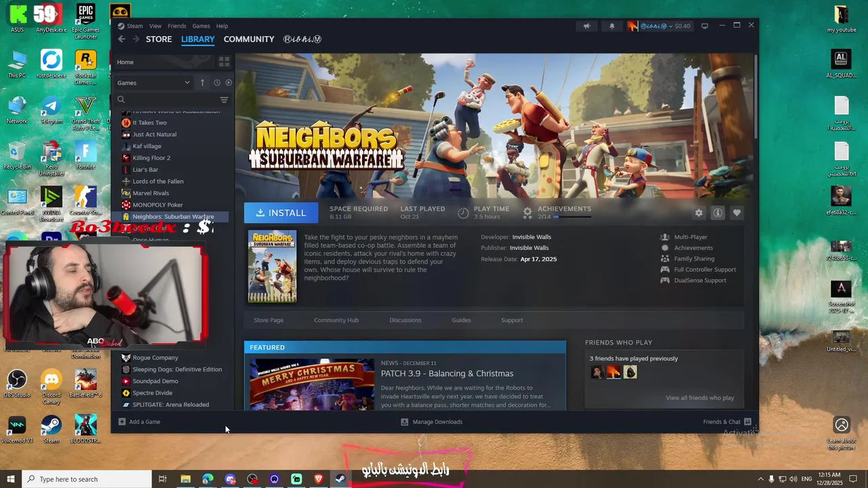
Task: Open the Store Page link
Action: [x=269, y=320]
